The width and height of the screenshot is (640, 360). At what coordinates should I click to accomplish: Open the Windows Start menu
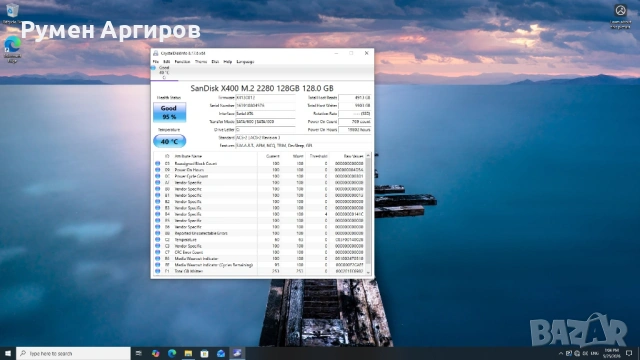click(8, 353)
